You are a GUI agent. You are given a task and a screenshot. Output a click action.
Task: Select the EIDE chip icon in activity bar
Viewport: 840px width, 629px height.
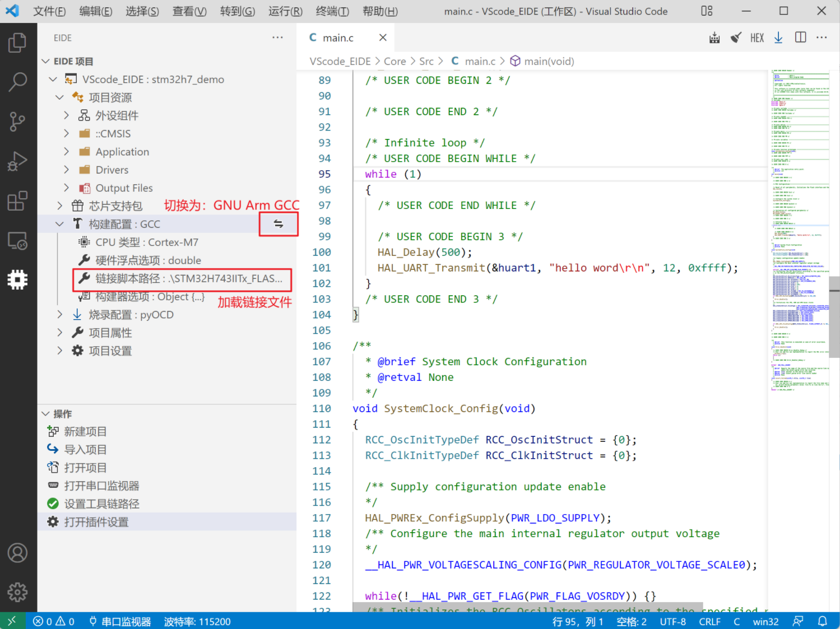coord(17,279)
